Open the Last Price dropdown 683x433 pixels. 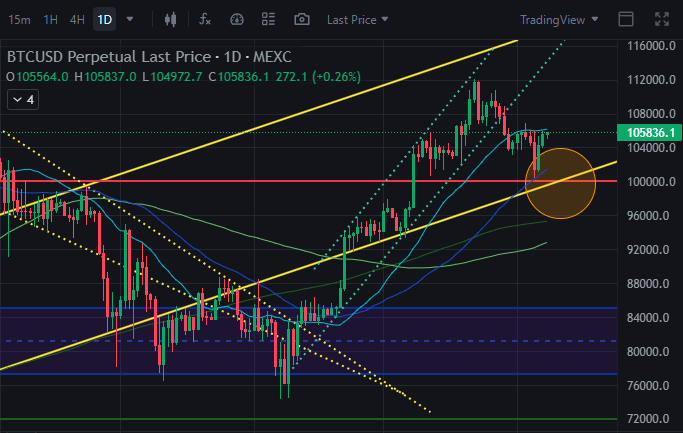coord(357,20)
